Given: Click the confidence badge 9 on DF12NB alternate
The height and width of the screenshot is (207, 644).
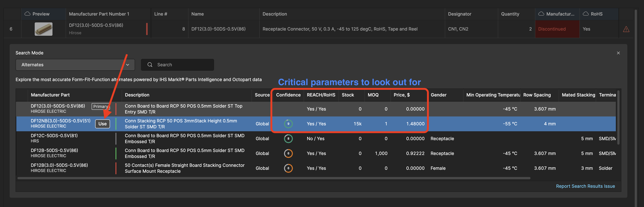Looking at the screenshot, I should pyautogui.click(x=288, y=124).
